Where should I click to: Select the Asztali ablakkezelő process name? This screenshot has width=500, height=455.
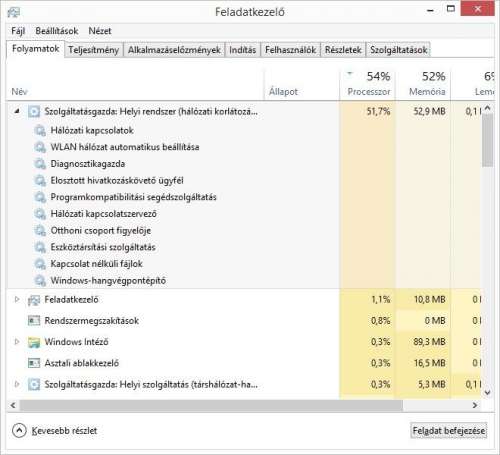tap(82, 363)
